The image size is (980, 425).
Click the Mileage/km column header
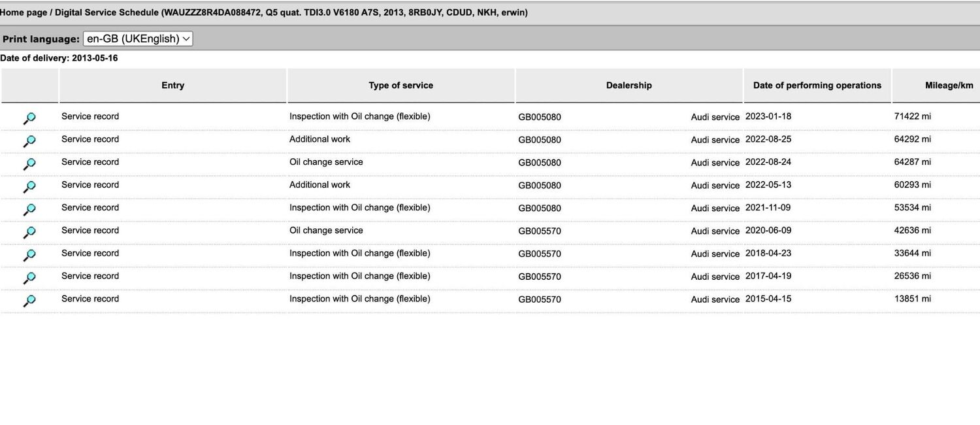(x=949, y=86)
